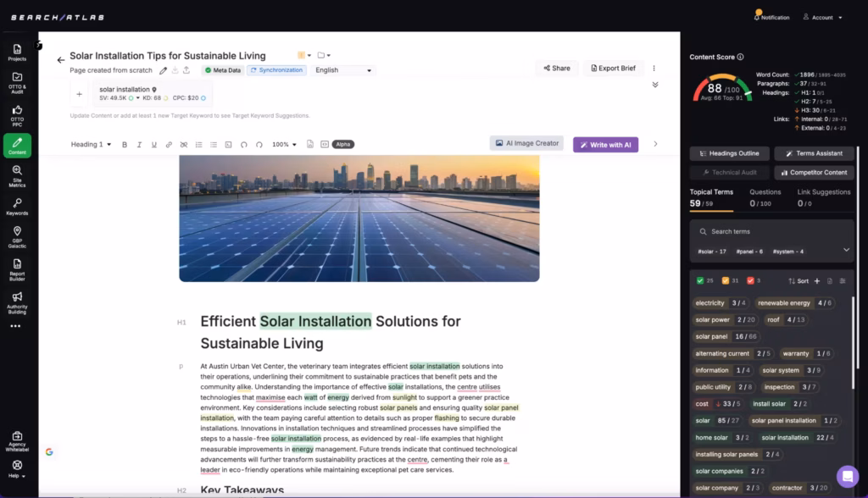Viewport: 868px width, 498px height.
Task: Open the Heading 1 style dropdown
Action: click(x=90, y=143)
